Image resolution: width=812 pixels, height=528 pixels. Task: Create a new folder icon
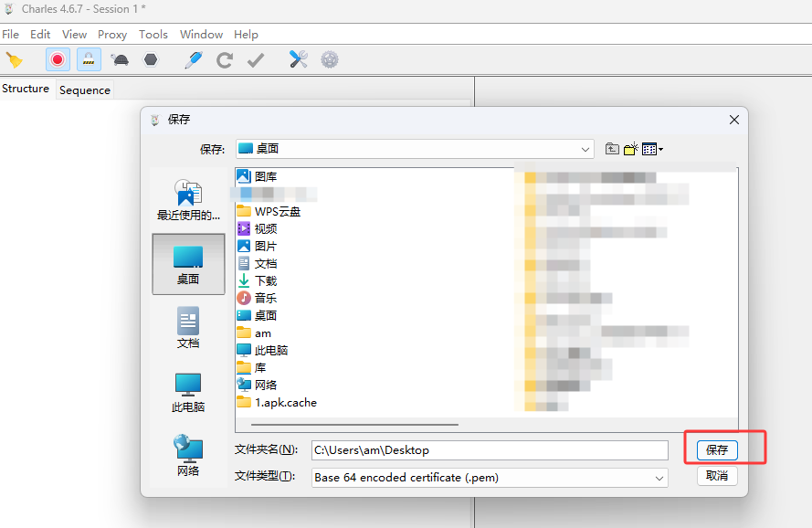[x=631, y=149]
